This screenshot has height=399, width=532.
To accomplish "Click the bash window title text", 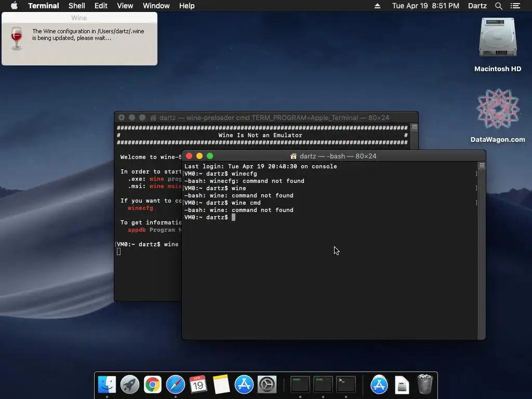I will (338, 156).
